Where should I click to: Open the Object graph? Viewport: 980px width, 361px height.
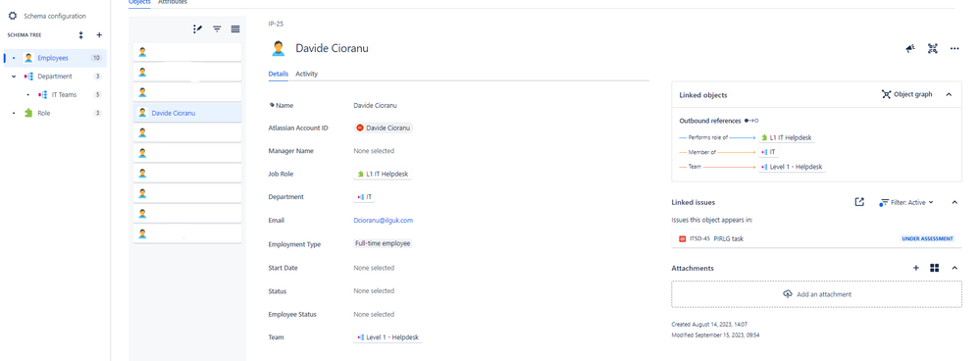906,94
